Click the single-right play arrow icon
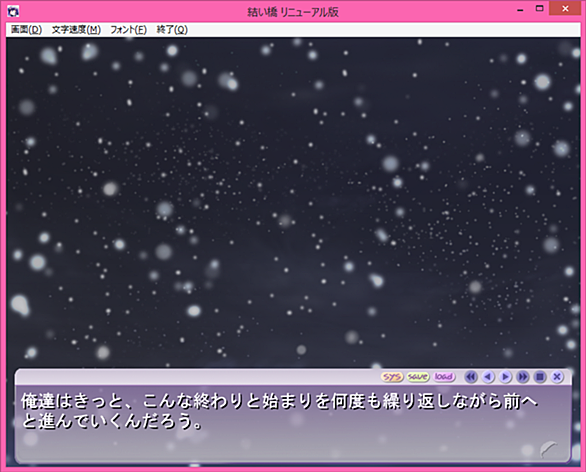This screenshot has width=586, height=472. (505, 377)
